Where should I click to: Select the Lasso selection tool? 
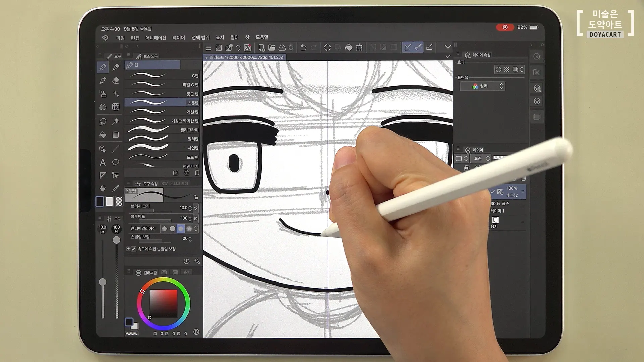tap(103, 121)
